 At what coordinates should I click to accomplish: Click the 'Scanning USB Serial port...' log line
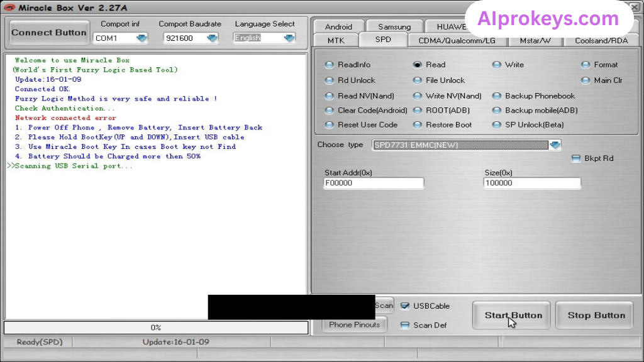click(x=70, y=166)
